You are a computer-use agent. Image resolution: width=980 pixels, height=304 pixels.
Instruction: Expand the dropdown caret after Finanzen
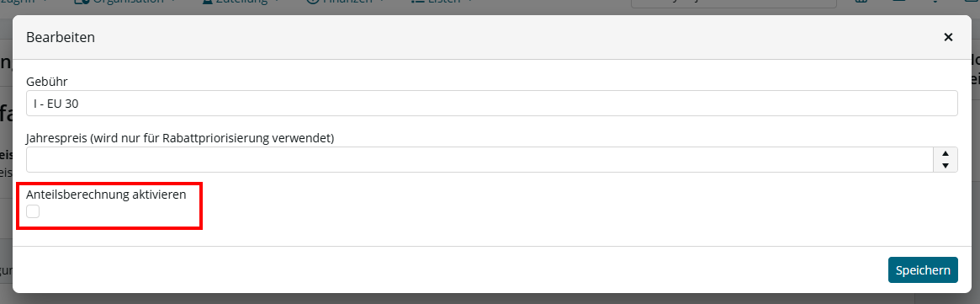click(x=380, y=2)
